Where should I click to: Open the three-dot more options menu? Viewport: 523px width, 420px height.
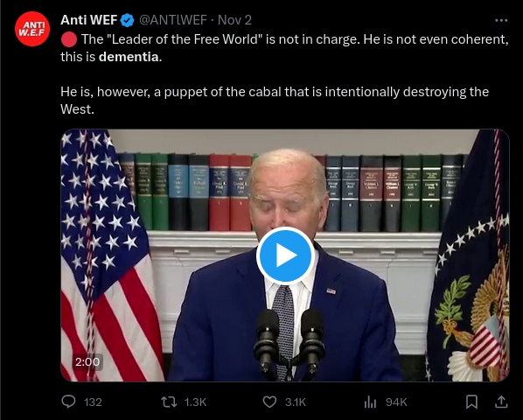(501, 20)
